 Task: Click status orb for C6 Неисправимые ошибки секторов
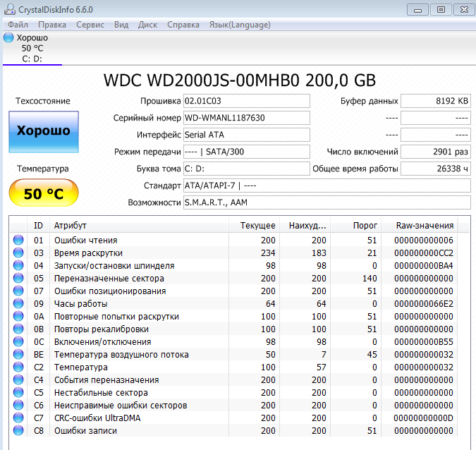pyautogui.click(x=18, y=405)
